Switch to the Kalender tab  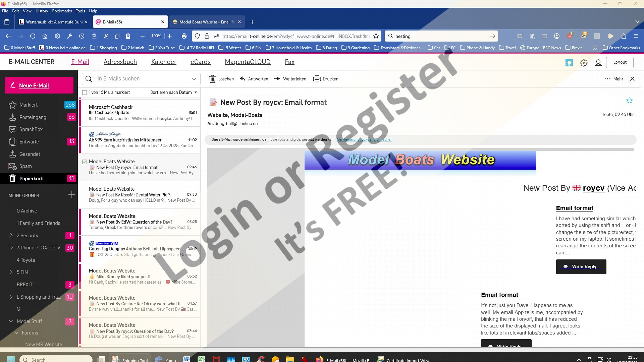(164, 62)
